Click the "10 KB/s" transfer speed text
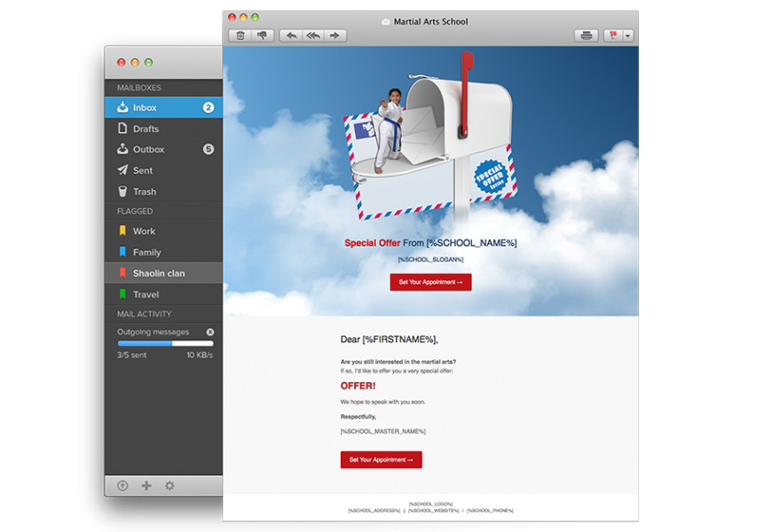 [x=200, y=356]
